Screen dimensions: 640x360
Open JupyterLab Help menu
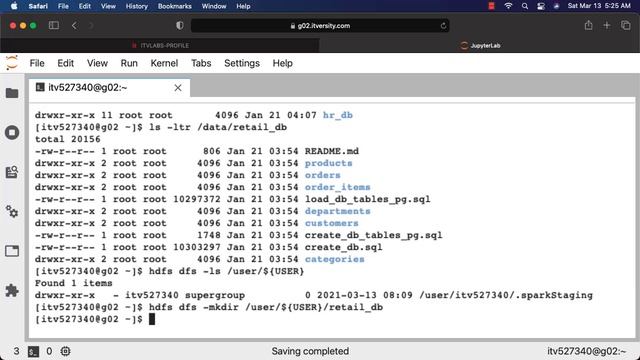point(282,63)
